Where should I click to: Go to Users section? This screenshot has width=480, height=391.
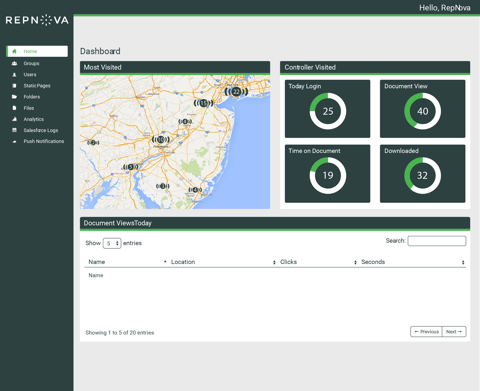[30, 75]
